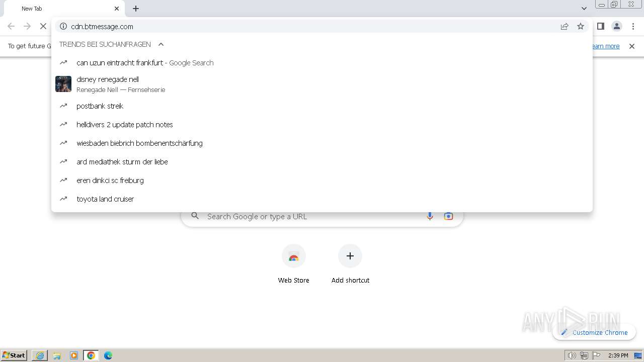Viewport: 644px width, 362px height.
Task: Open the side panel icon
Action: (600, 26)
